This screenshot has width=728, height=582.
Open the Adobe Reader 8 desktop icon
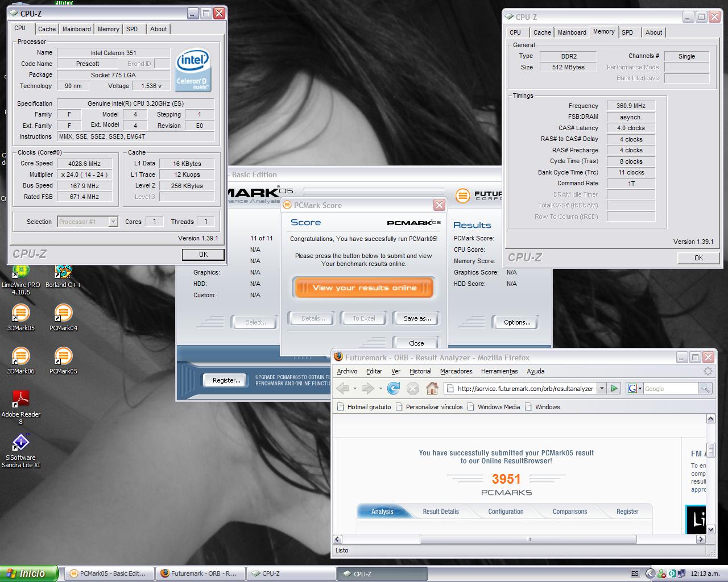click(21, 407)
